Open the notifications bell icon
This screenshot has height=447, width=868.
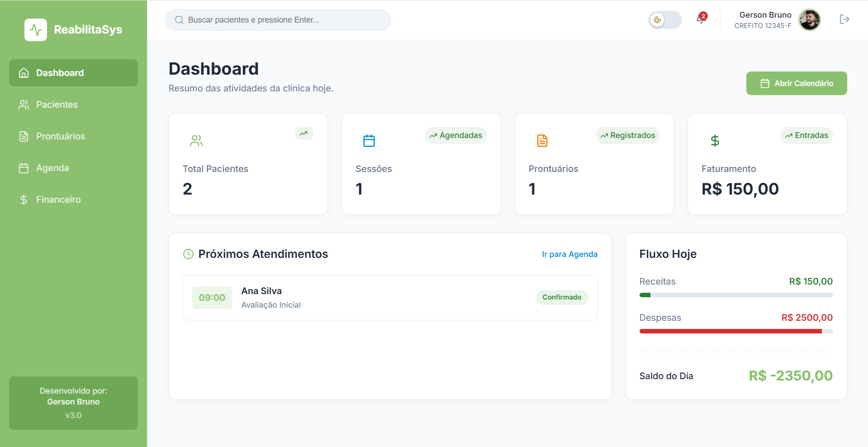point(701,19)
